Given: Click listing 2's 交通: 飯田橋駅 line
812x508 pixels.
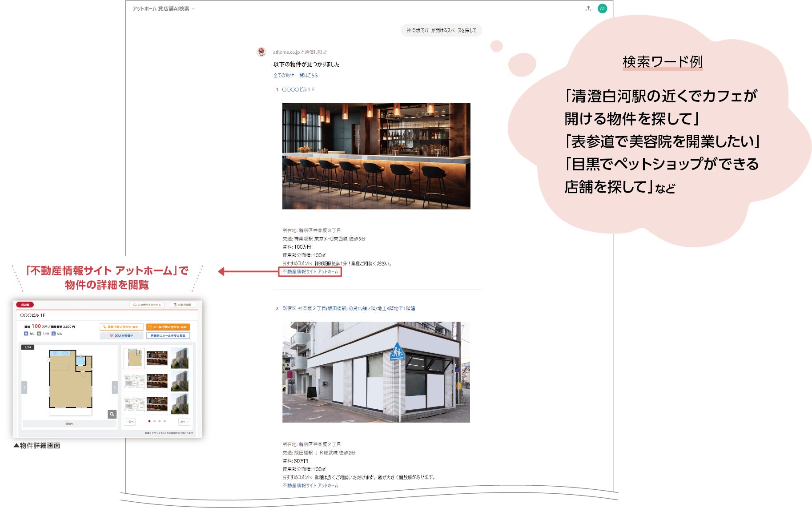Looking at the screenshot, I should (319, 453).
